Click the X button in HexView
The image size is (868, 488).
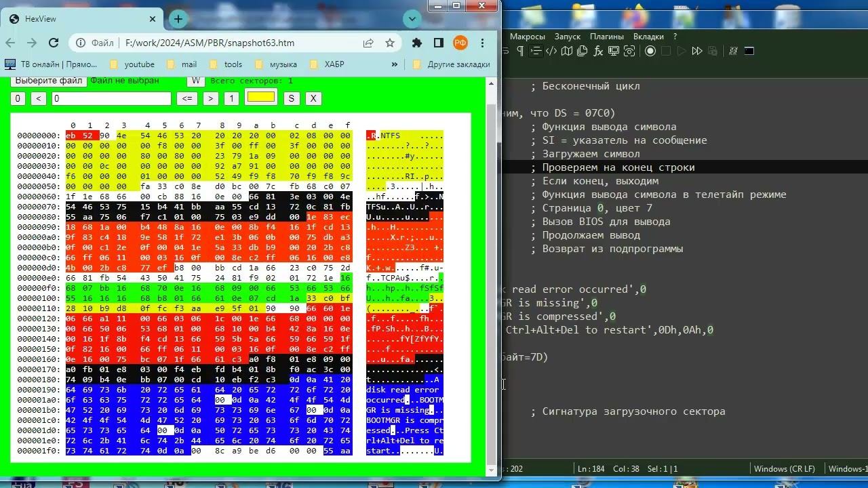pyautogui.click(x=313, y=98)
